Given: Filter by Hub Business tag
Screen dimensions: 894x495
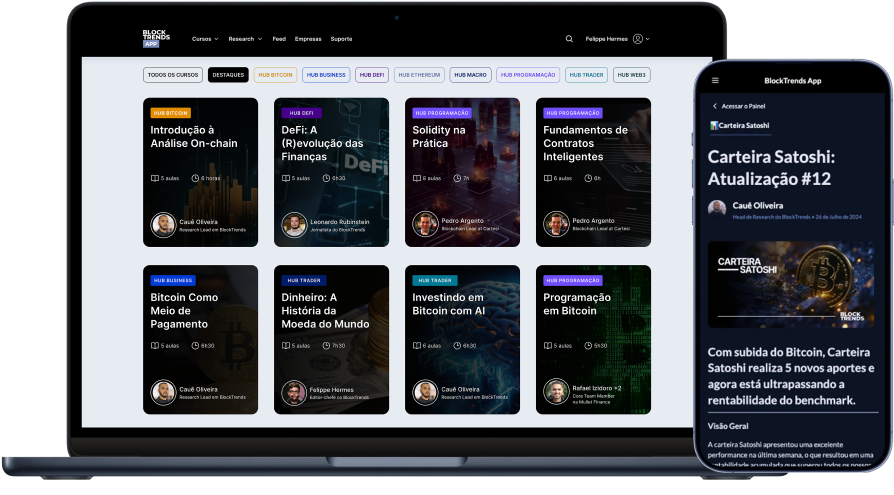Looking at the screenshot, I should pyautogui.click(x=326, y=75).
